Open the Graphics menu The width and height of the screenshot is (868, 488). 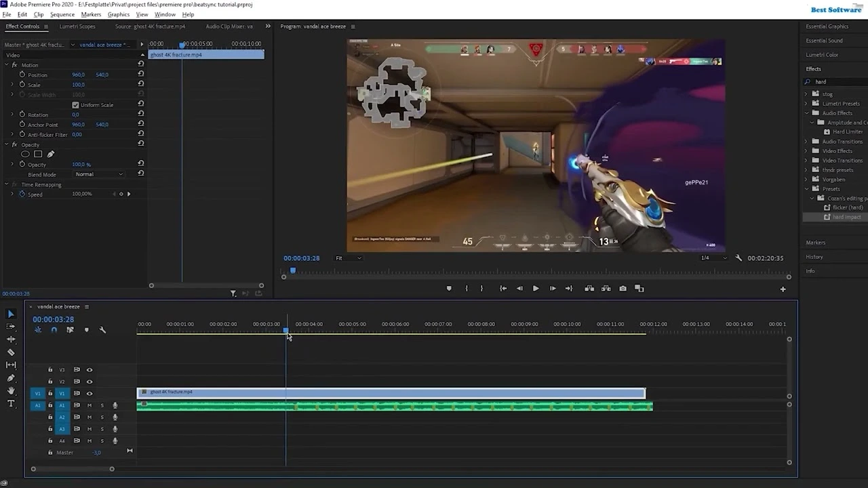pos(119,14)
